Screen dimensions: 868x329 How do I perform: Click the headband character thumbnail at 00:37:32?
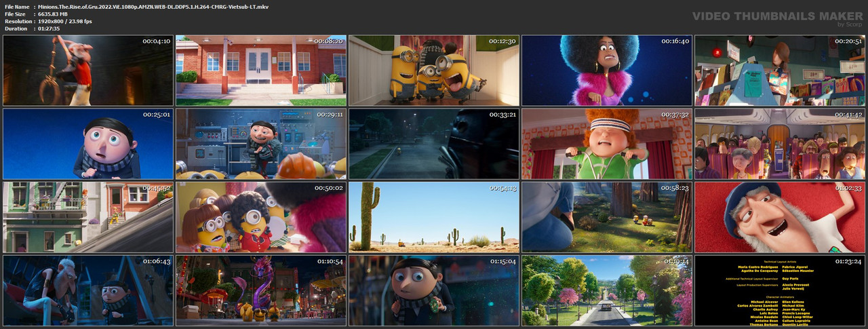607,144
